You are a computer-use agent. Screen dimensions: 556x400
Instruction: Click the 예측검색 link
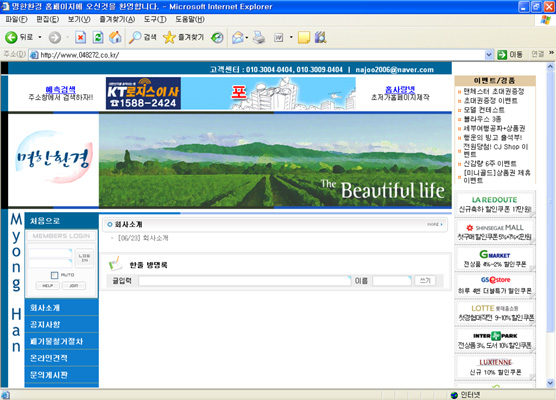[60, 89]
